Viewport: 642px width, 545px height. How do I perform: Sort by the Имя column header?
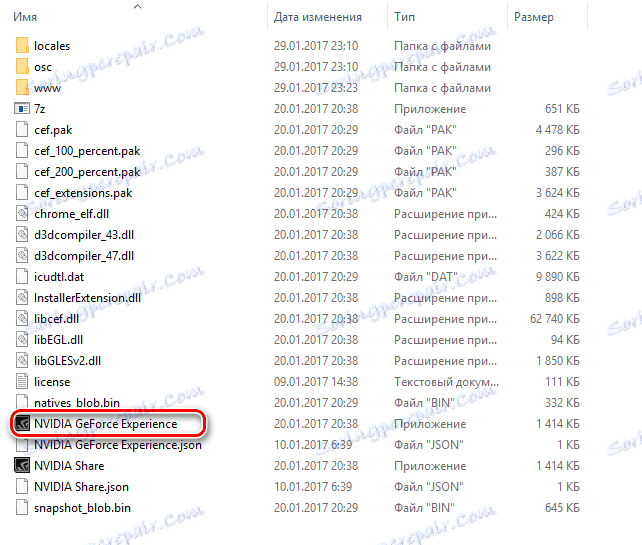[x=25, y=17]
